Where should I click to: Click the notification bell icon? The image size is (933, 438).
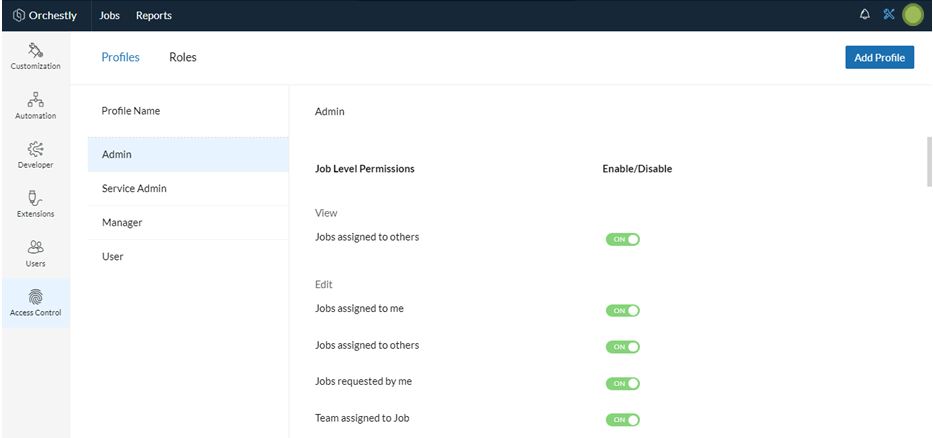pos(865,14)
